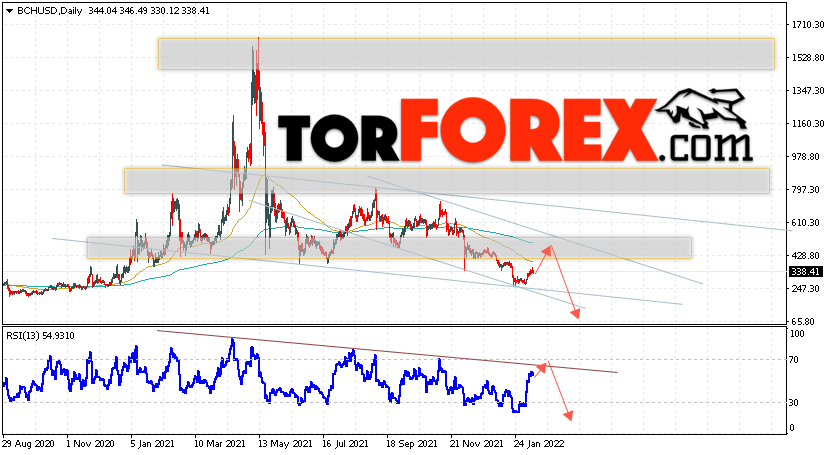
Task: Click the 797.30 price axis label
Action: [806, 189]
